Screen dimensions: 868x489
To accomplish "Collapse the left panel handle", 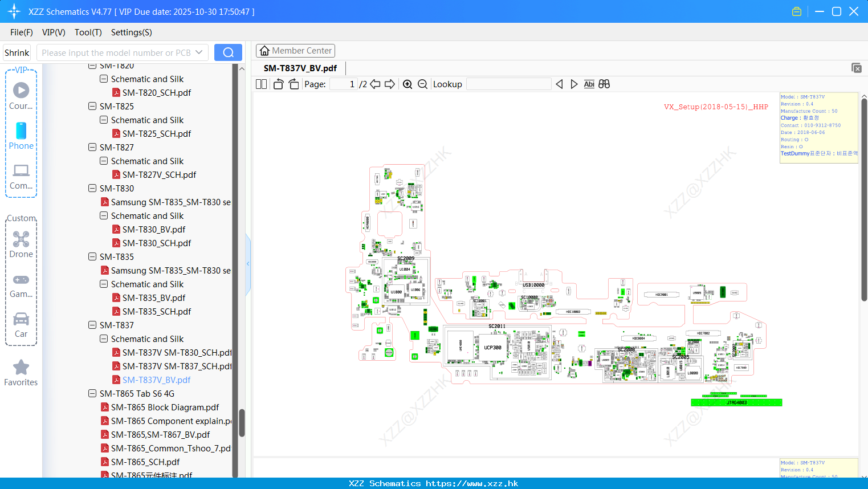I will click(x=248, y=264).
